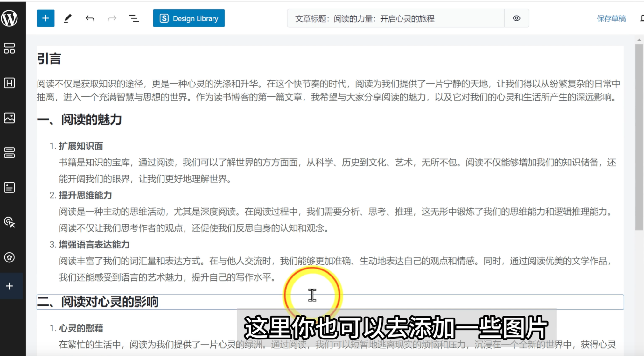This screenshot has width=644, height=356.
Task: Select the click cursor icon in the sidebar
Action: (10, 222)
